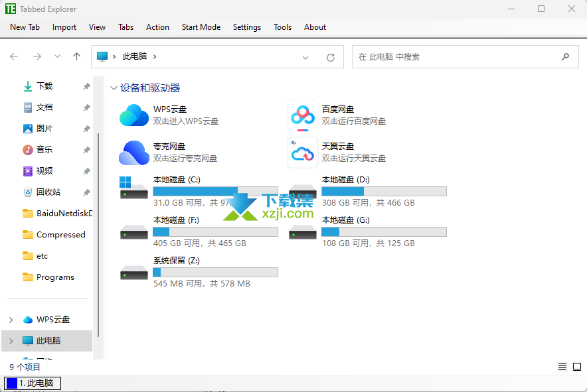The width and height of the screenshot is (587, 392).
Task: Open 图片 in the quick access list
Action: coord(44,129)
